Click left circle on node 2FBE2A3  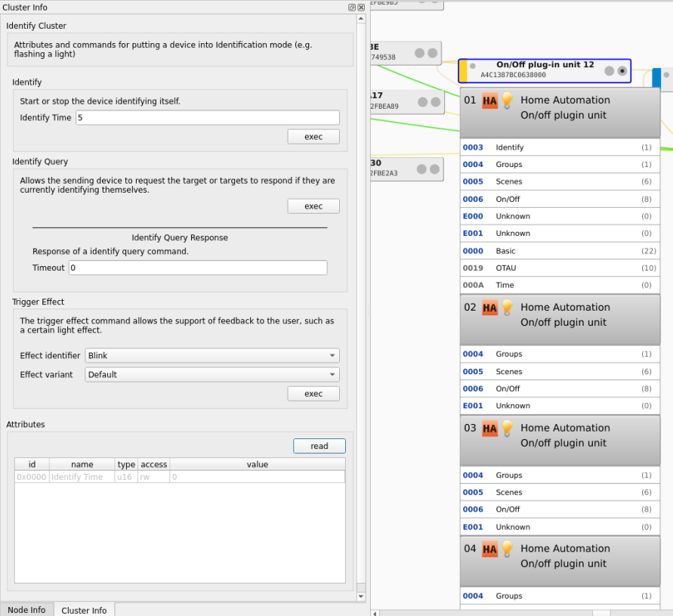[421, 169]
